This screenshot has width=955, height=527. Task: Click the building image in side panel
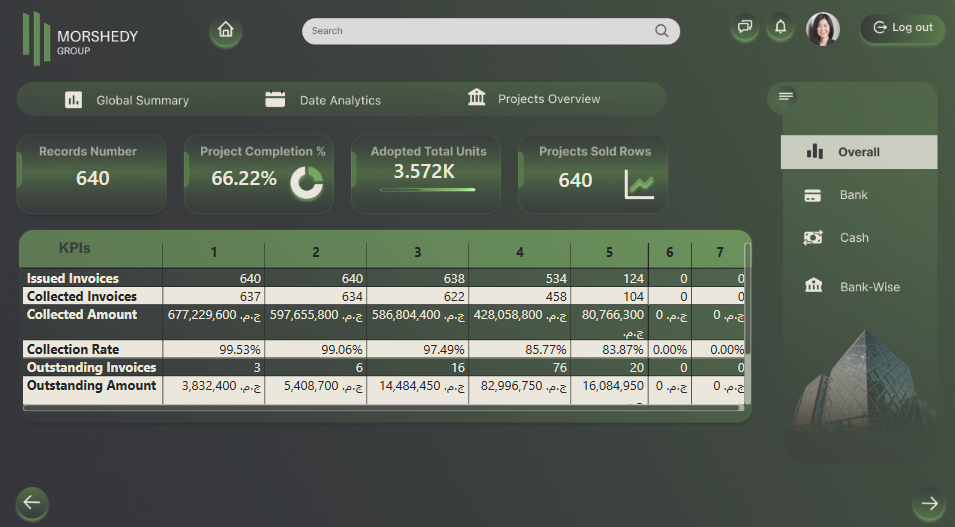pyautogui.click(x=860, y=381)
